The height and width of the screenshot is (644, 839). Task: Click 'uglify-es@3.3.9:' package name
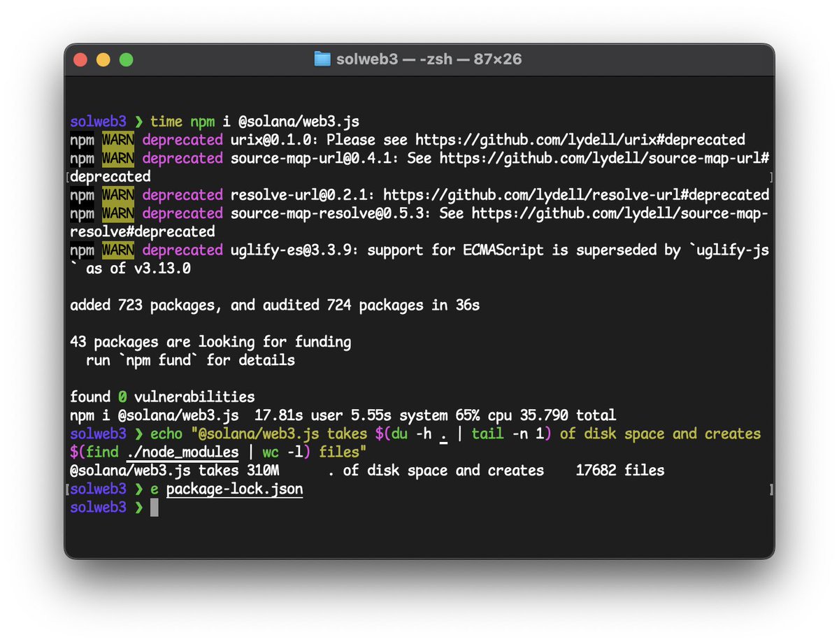point(294,250)
